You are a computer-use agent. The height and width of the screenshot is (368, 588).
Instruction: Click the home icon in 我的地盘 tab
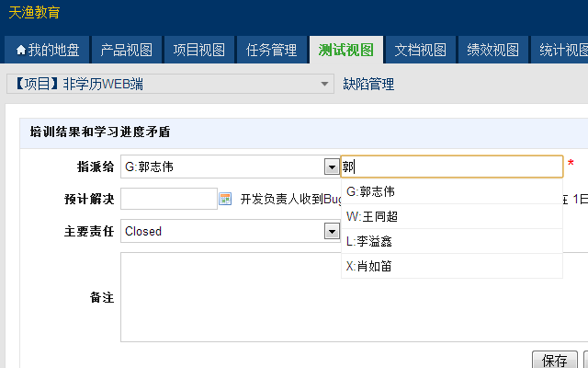click(21, 51)
